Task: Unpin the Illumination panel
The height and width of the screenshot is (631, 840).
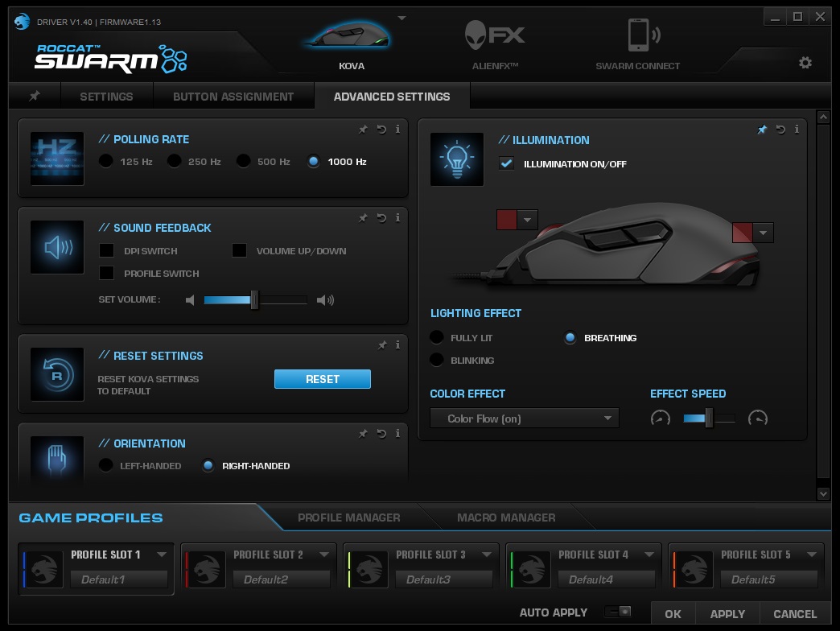Action: pos(762,129)
